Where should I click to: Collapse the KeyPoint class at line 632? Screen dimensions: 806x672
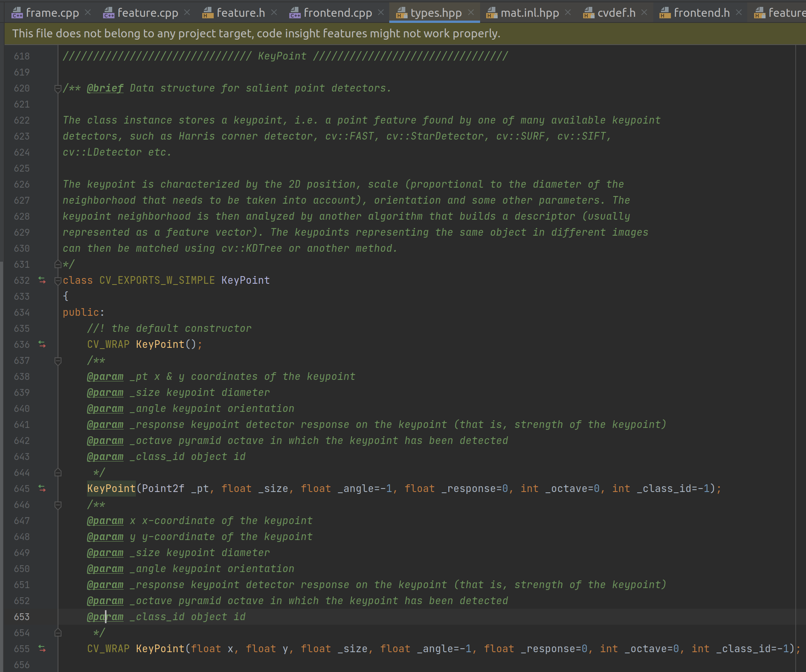58,281
